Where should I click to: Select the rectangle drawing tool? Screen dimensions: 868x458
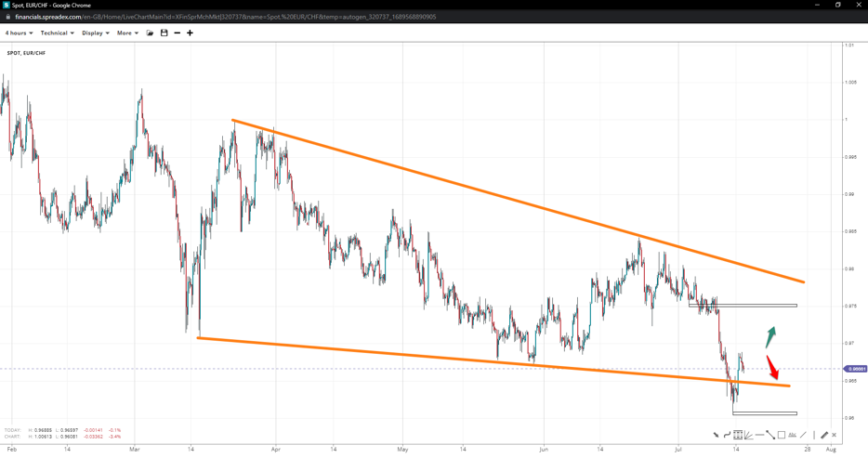click(782, 435)
